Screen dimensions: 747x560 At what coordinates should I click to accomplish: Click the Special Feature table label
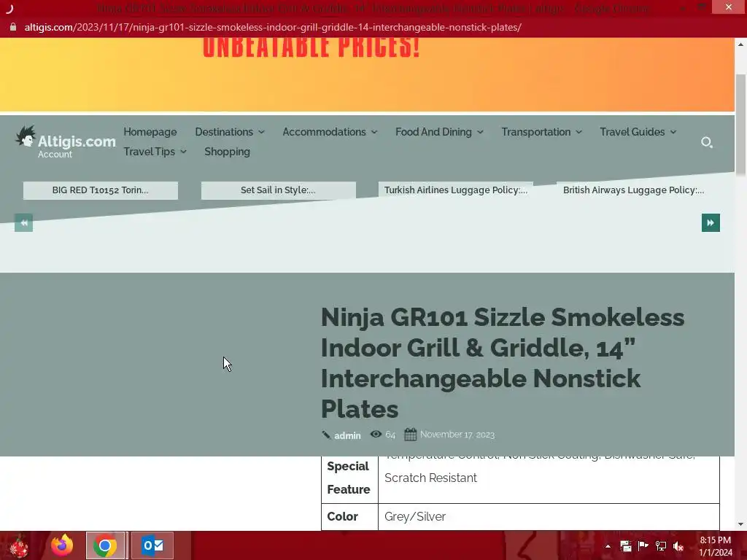[x=348, y=478]
